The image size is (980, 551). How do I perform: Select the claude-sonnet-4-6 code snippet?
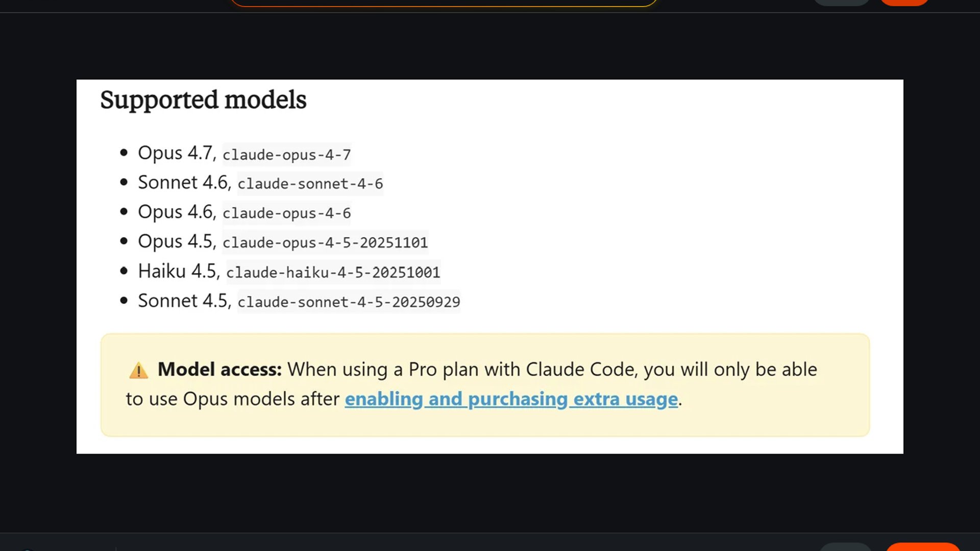(310, 184)
